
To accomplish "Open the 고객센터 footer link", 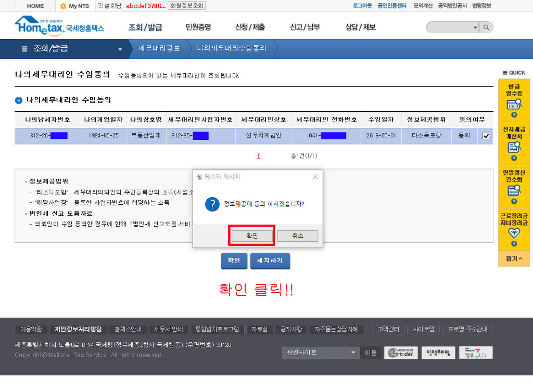I will [388, 329].
